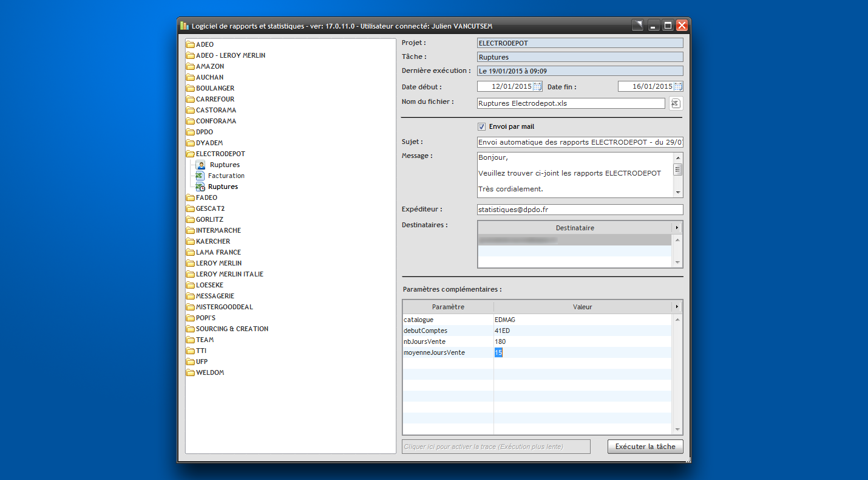The height and width of the screenshot is (480, 868).
Task: Open the calendar picker for Date début
Action: pyautogui.click(x=537, y=87)
